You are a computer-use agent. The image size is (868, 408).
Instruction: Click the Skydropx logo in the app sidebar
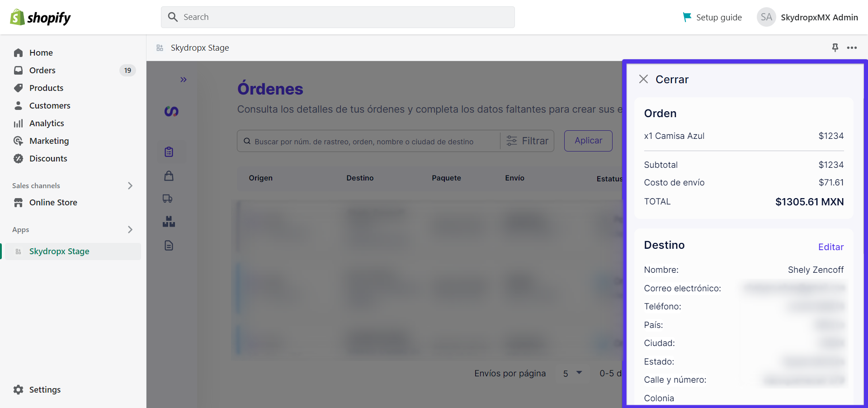pyautogui.click(x=171, y=111)
